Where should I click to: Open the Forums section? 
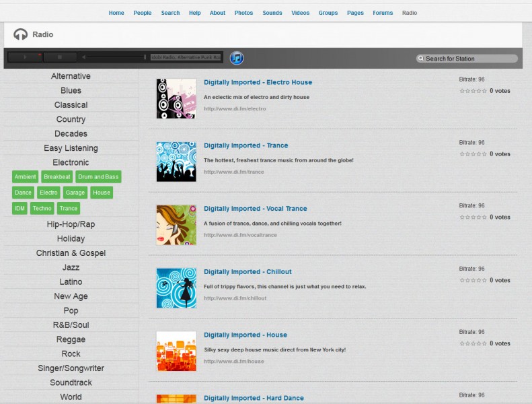click(383, 13)
